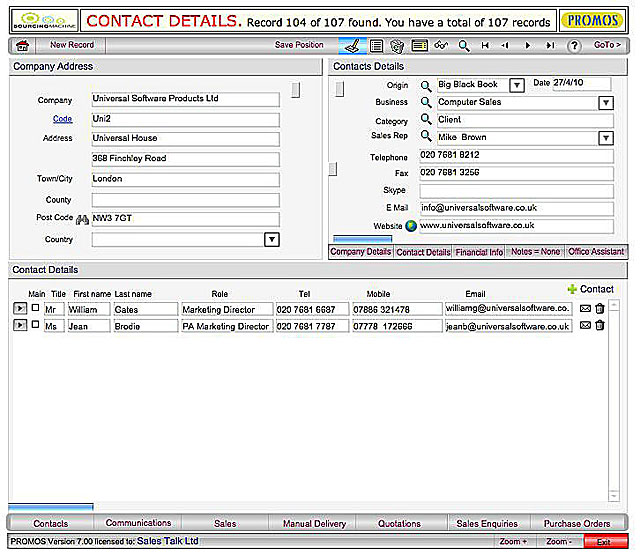Image resolution: width=640 pixels, height=554 pixels.
Task: Click the Company name field
Action: click(186, 99)
